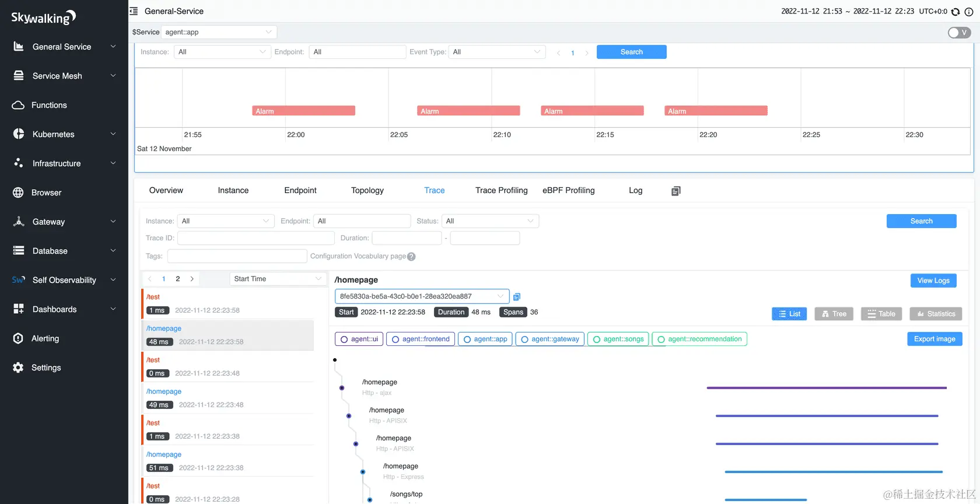Click the Gateway sidebar icon
This screenshot has width=980, height=504.
click(x=19, y=222)
